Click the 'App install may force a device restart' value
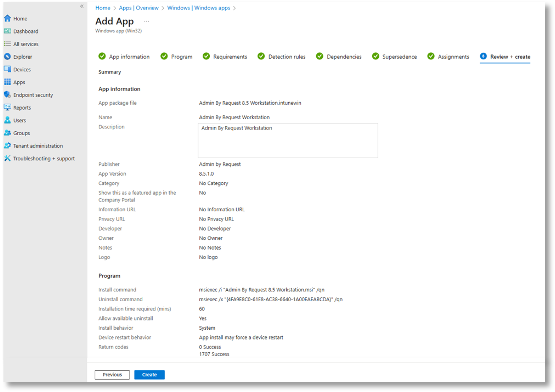555x392 pixels. point(241,337)
